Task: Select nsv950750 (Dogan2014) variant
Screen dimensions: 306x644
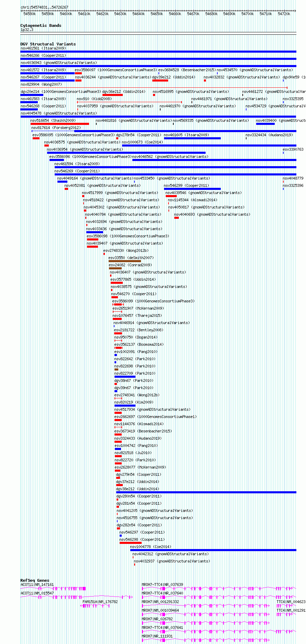Action: (x=136, y=337)
